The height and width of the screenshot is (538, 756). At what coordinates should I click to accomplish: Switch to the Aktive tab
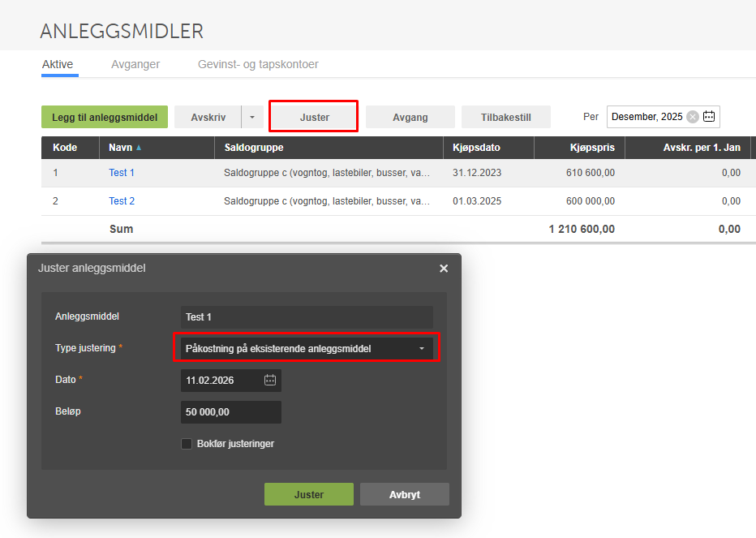pyautogui.click(x=58, y=64)
